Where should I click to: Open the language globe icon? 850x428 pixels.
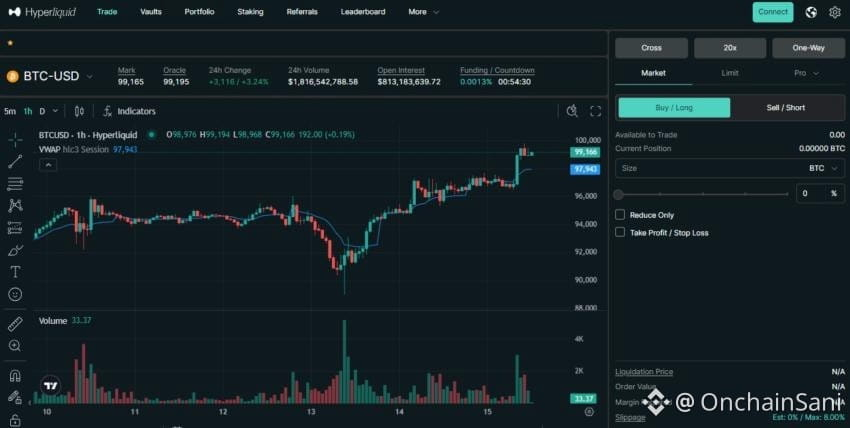[x=811, y=12]
